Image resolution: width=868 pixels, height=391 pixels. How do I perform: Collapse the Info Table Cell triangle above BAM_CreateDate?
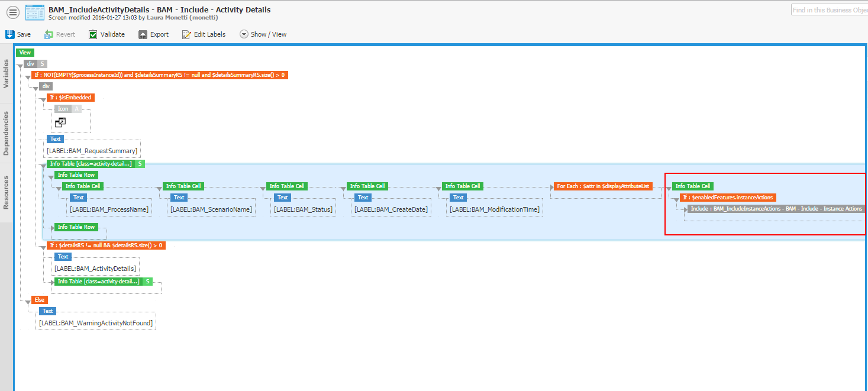point(343,188)
